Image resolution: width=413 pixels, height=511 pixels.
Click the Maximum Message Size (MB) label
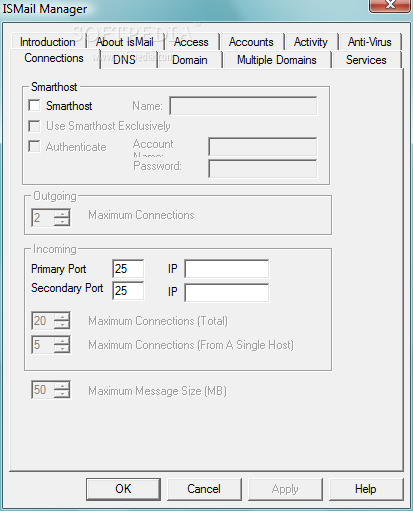[157, 391]
